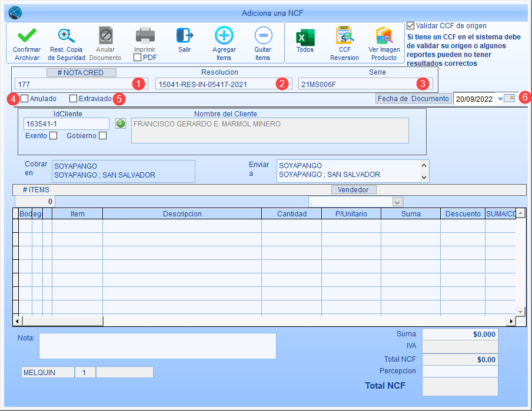Viewport: 532px width, 411px height.
Task: Open the date dropdown arrow beside 20/09/2022
Action: pyautogui.click(x=500, y=99)
